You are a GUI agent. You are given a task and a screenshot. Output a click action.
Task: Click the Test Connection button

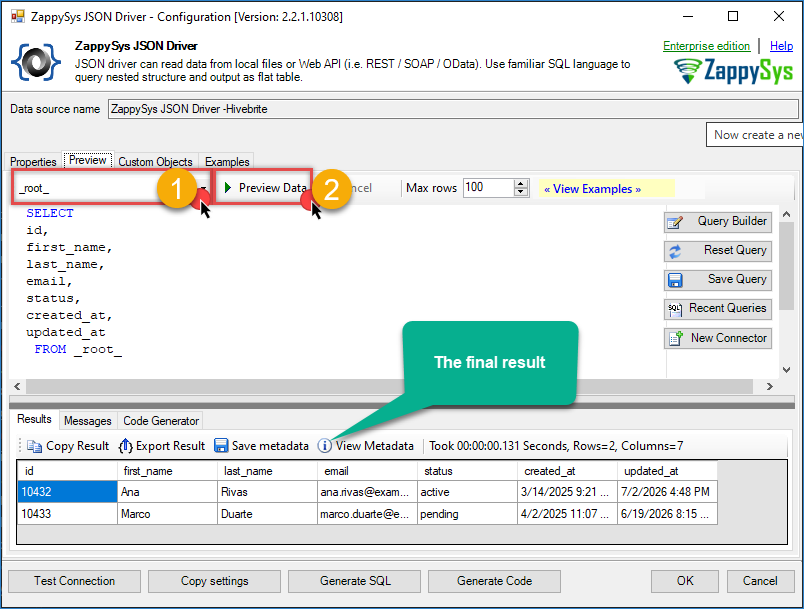pyautogui.click(x=74, y=581)
